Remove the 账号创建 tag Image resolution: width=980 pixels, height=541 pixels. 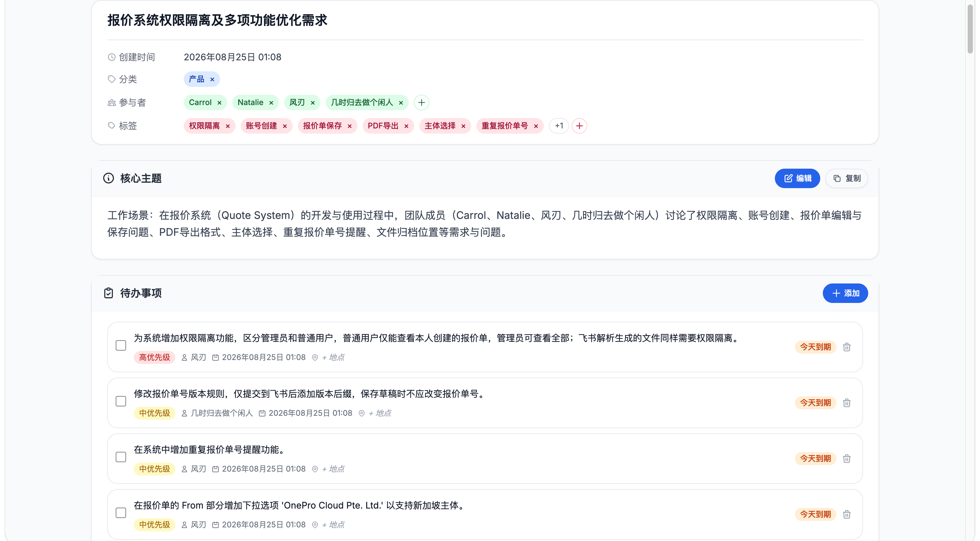285,126
